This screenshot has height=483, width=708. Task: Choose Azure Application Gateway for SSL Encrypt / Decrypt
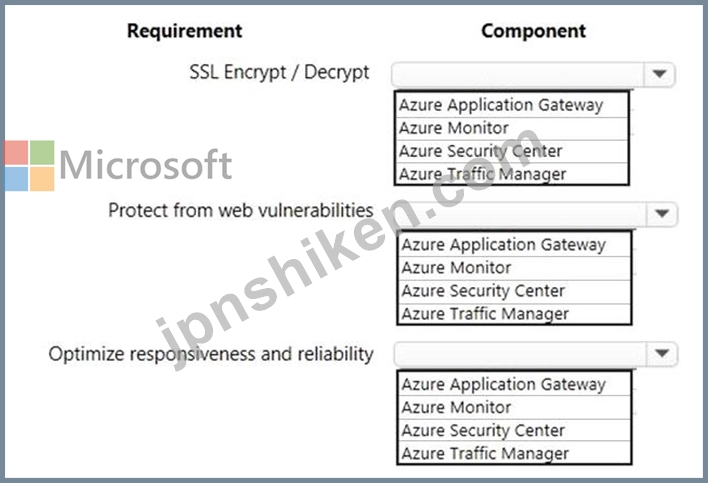pos(512,105)
